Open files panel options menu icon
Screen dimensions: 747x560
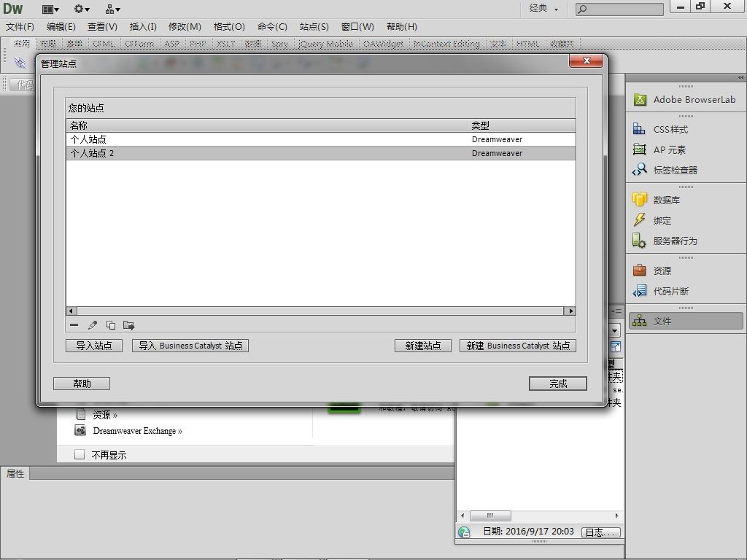[616, 311]
